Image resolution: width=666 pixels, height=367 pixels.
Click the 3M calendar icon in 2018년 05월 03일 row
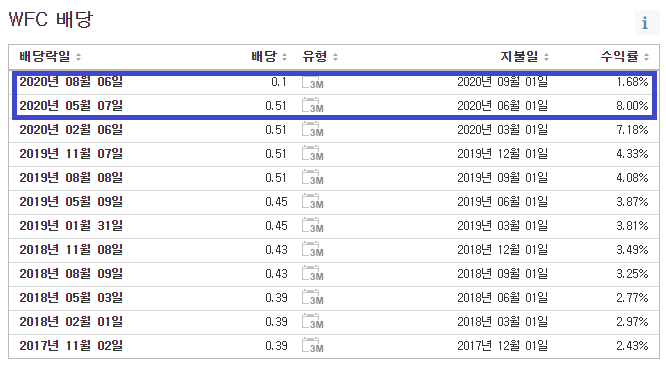(313, 297)
